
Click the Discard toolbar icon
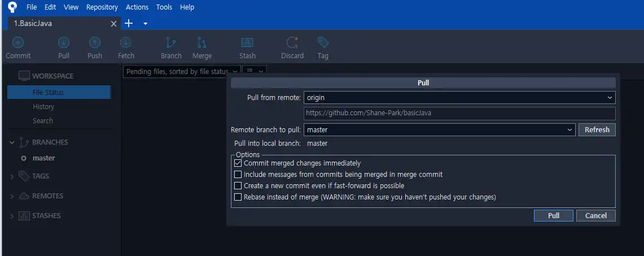point(292,42)
